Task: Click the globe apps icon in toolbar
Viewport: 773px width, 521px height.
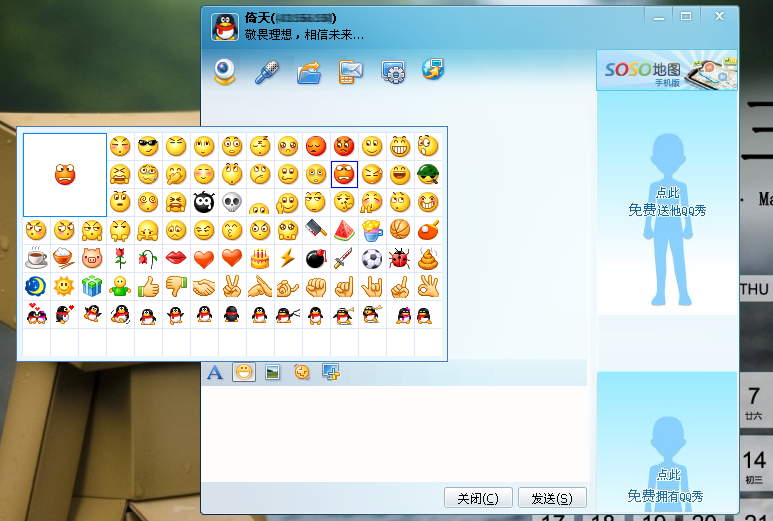Action: (x=433, y=69)
